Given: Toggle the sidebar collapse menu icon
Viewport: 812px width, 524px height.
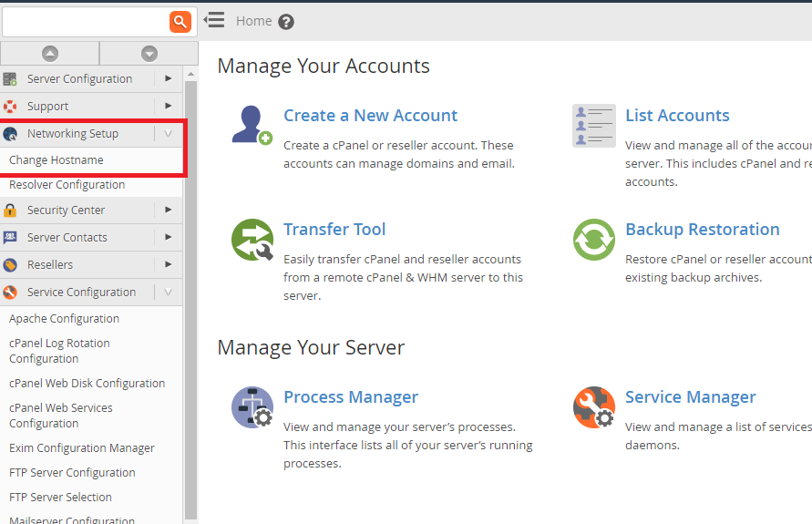Looking at the screenshot, I should click(x=214, y=20).
